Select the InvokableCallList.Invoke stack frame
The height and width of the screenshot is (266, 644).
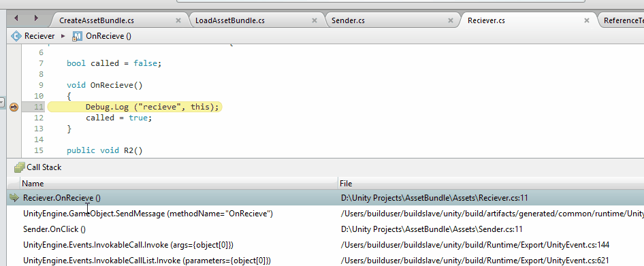147,261
